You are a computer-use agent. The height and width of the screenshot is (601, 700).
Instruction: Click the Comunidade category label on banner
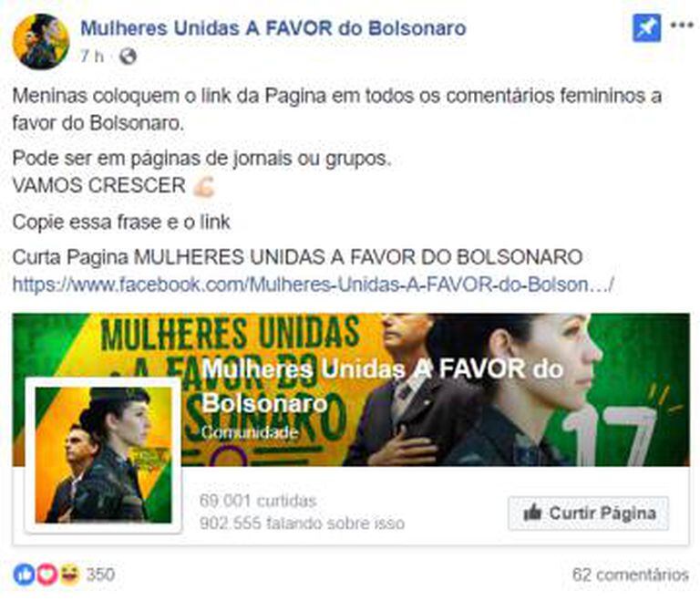click(x=250, y=432)
